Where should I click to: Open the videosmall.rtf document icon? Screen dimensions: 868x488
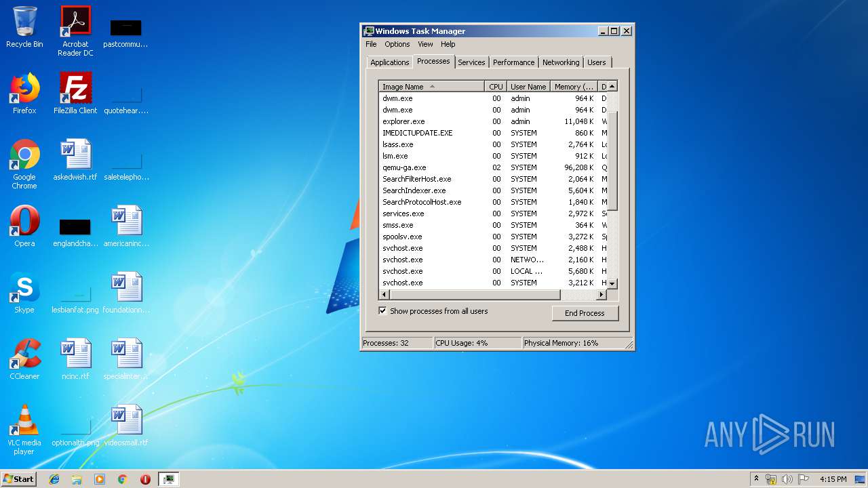tap(126, 426)
